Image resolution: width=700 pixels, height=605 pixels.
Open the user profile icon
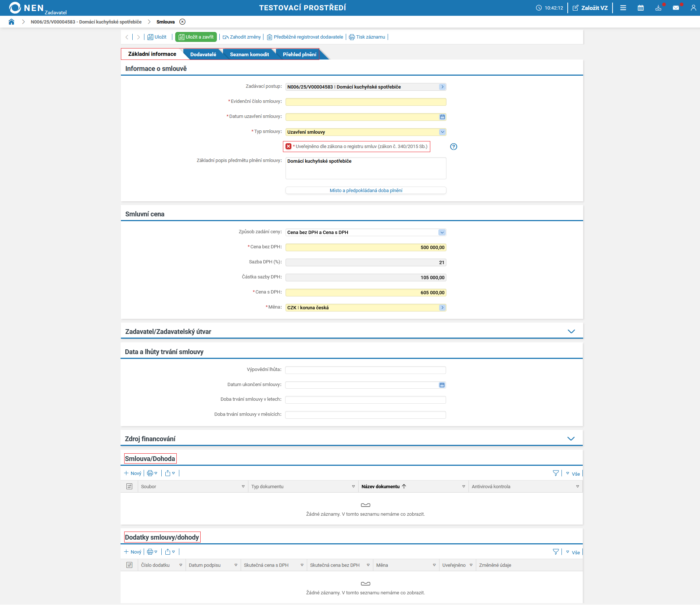[693, 8]
